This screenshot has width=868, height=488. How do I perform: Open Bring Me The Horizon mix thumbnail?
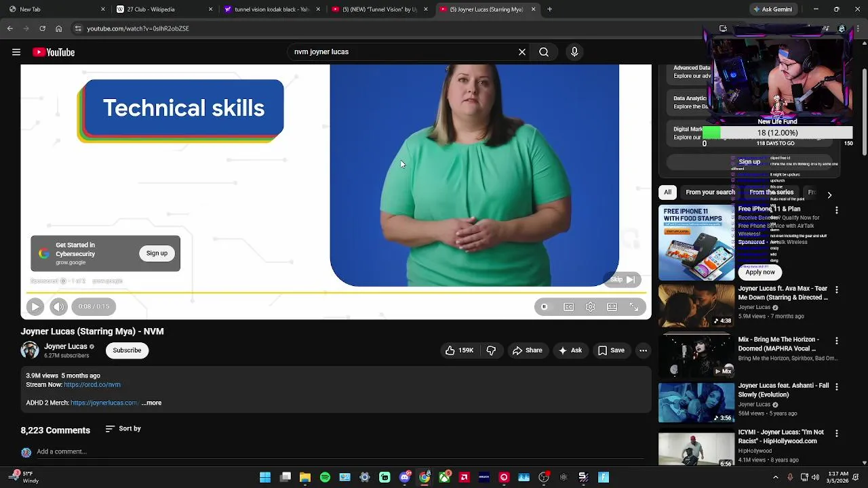(x=696, y=357)
